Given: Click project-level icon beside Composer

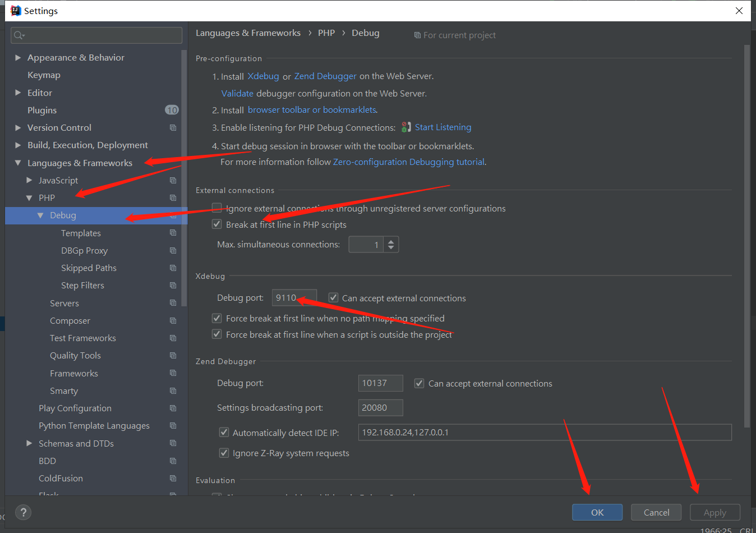Looking at the screenshot, I should (x=173, y=321).
